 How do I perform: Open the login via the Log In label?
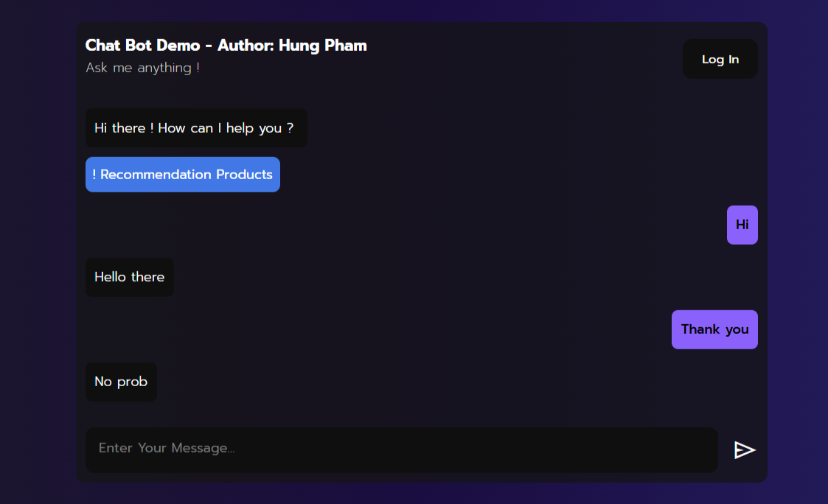pyautogui.click(x=720, y=60)
